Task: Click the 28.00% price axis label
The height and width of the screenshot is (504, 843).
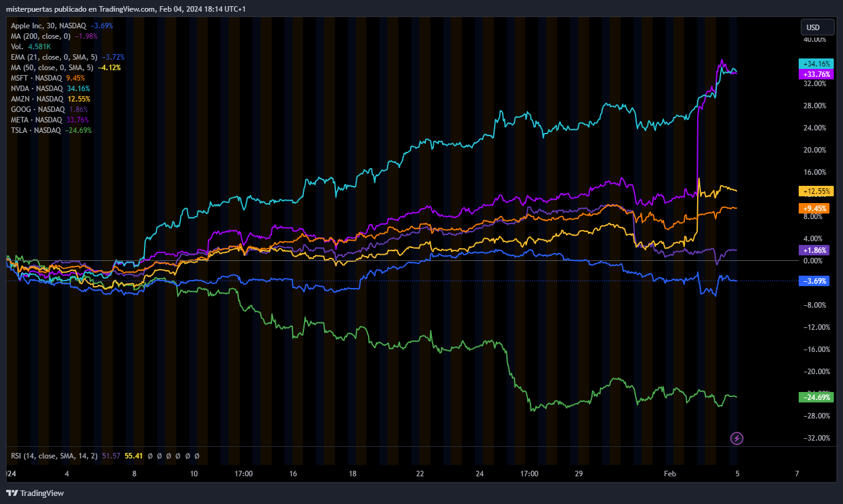Action: [x=815, y=106]
